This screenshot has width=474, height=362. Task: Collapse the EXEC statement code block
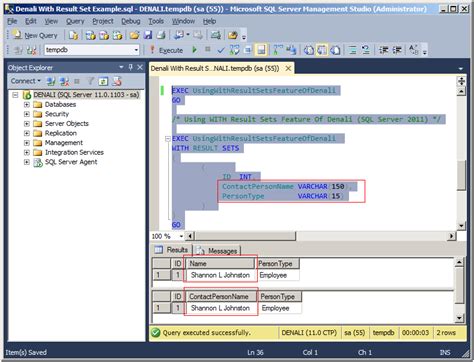(168, 139)
